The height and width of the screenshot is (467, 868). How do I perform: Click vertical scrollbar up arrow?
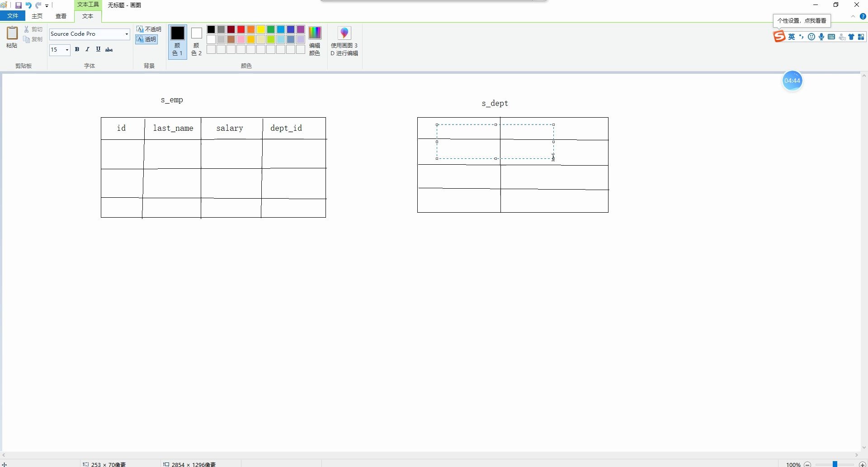tap(864, 76)
